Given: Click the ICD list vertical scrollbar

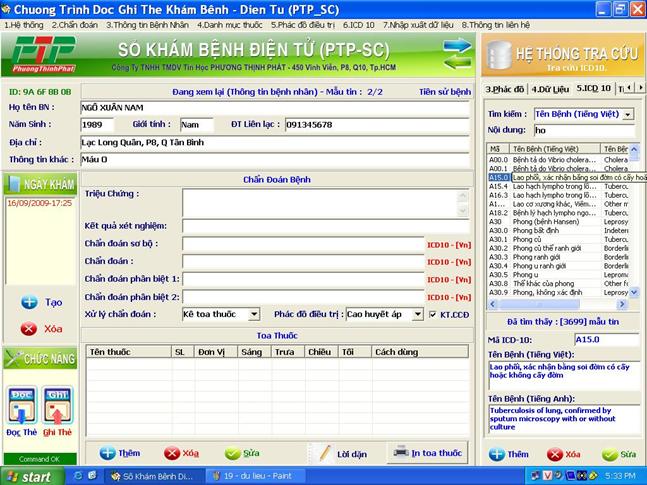Looking at the screenshot, I should [632, 220].
